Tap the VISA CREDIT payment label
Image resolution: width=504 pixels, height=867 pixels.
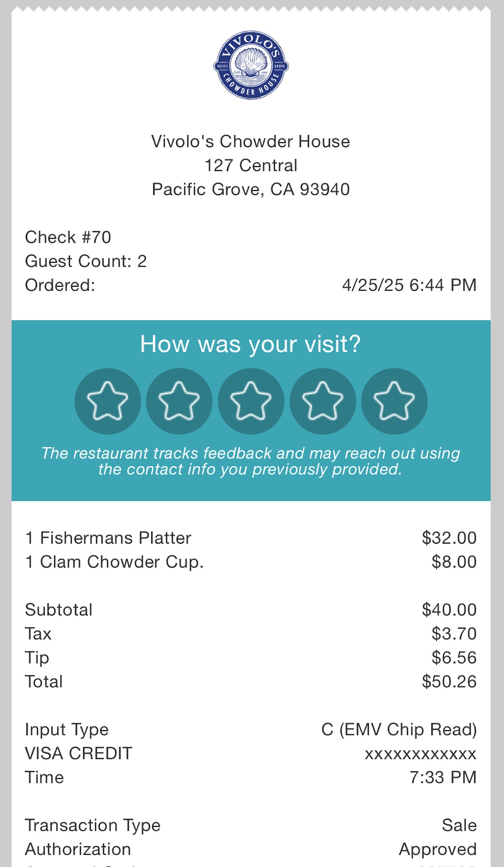click(79, 754)
